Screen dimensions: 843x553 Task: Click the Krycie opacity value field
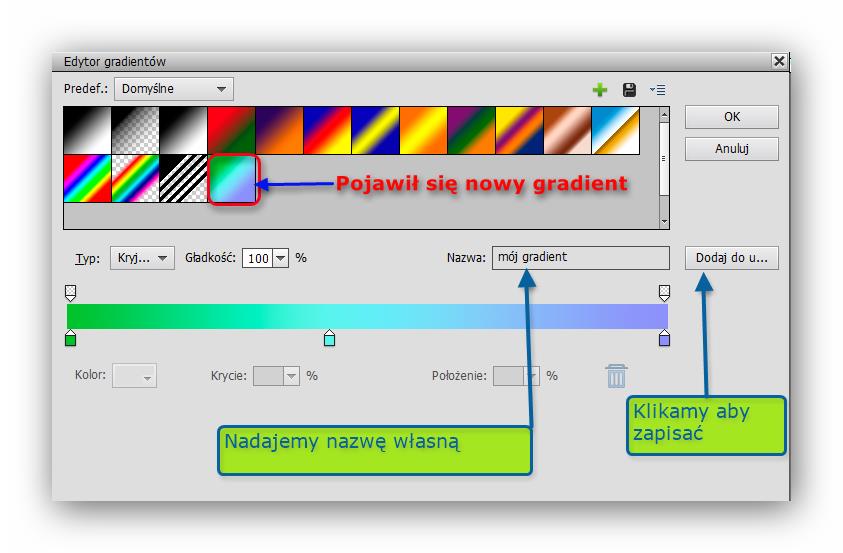point(268,376)
